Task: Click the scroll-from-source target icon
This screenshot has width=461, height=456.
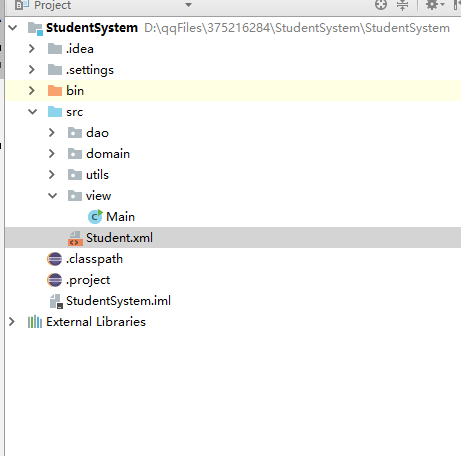Action: 381,5
